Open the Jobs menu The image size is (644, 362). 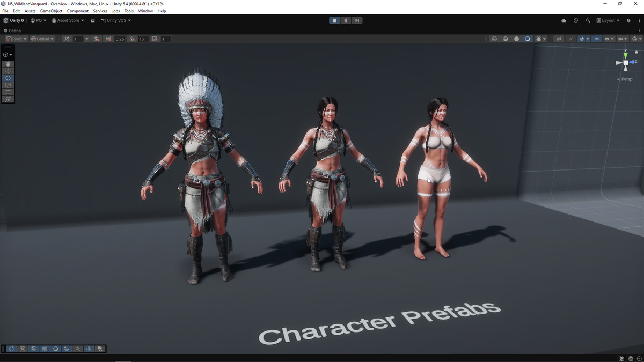116,11
